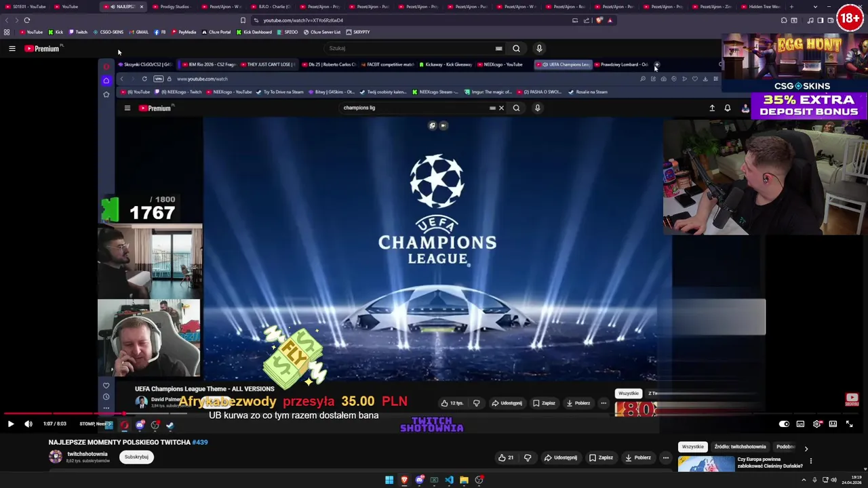868x488 pixels.
Task: Open the PayMedia bookmark
Action: click(184, 32)
